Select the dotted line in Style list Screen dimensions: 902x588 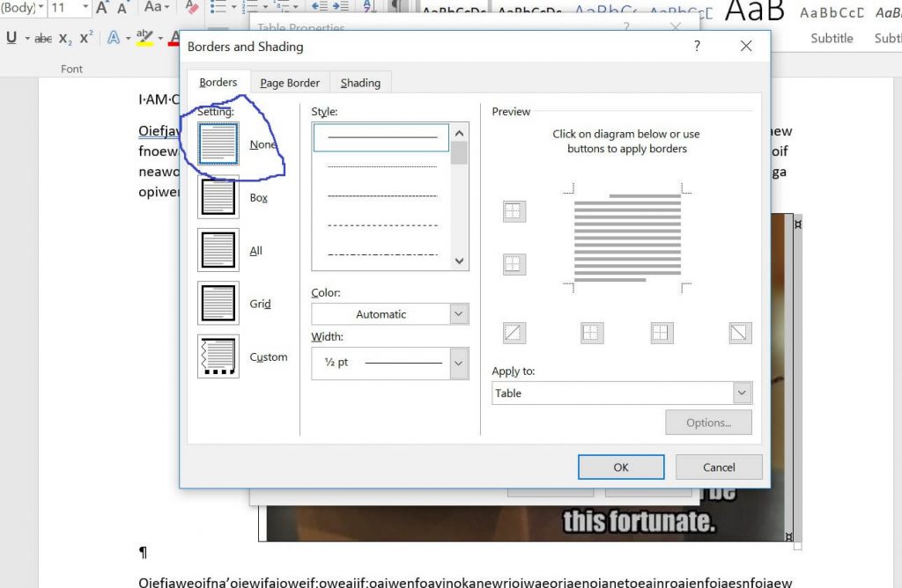[381, 166]
